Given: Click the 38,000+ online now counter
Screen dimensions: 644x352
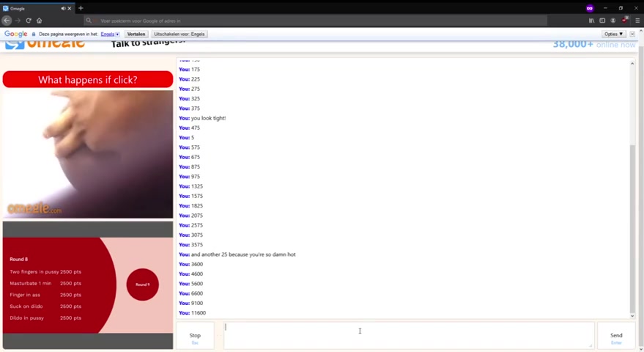Looking at the screenshot, I should tap(594, 45).
